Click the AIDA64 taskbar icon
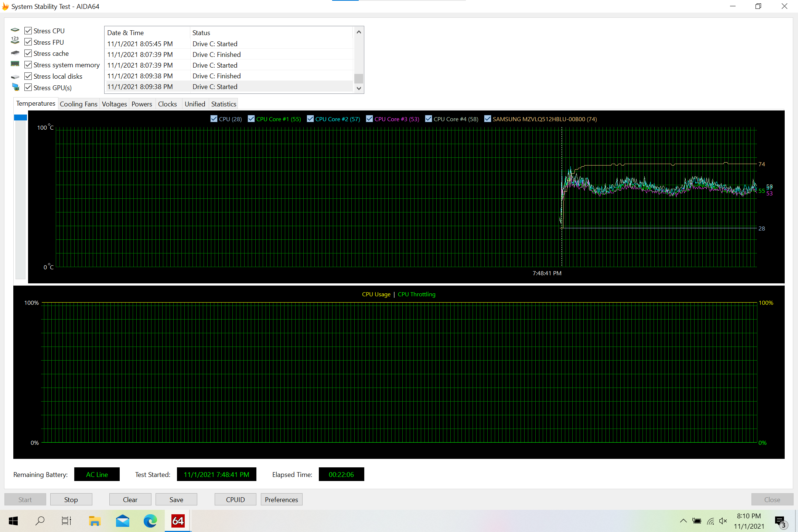 click(178, 521)
